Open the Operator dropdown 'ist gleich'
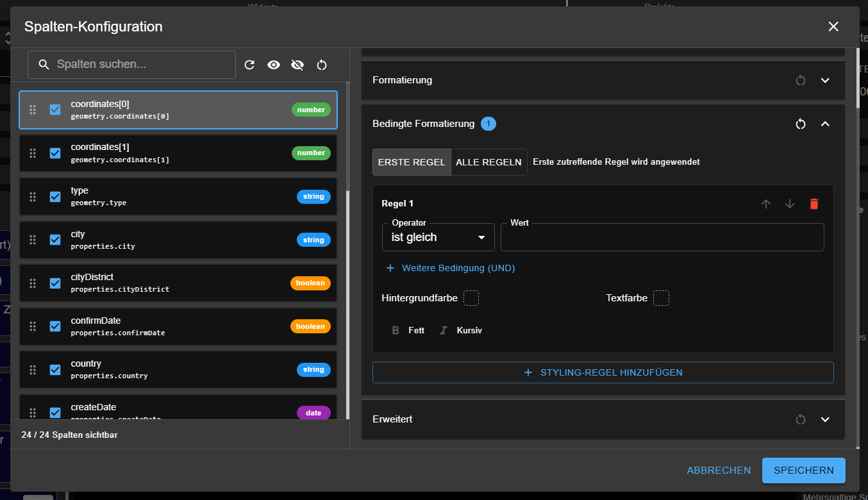The height and width of the screenshot is (500, 868). point(438,237)
